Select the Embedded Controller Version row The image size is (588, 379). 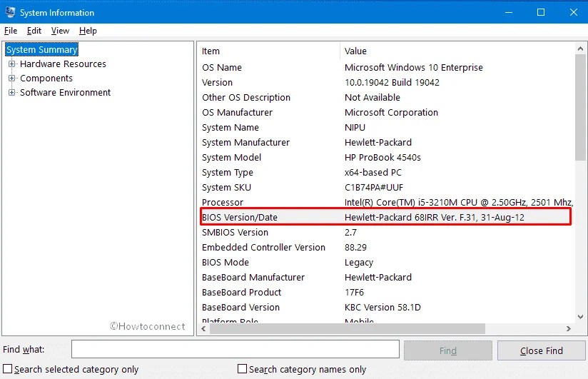coord(386,247)
